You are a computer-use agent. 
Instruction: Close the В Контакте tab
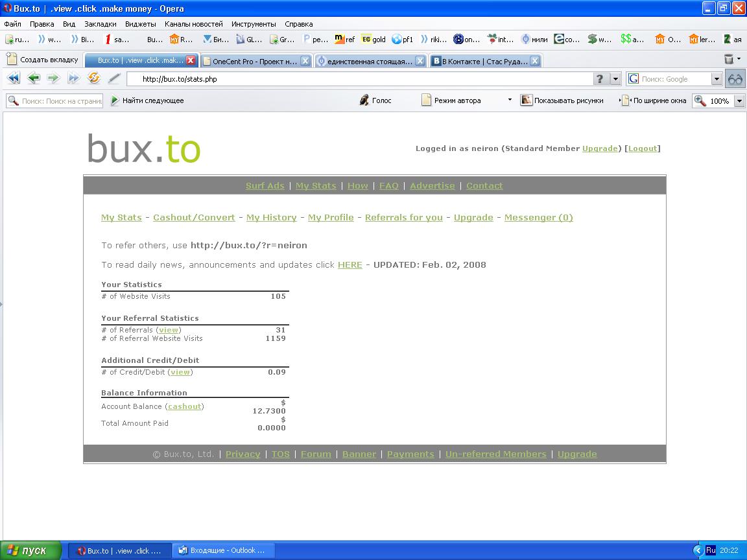(x=535, y=61)
